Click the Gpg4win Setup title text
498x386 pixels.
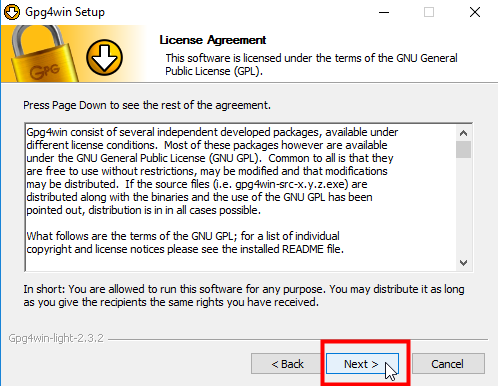click(65, 12)
